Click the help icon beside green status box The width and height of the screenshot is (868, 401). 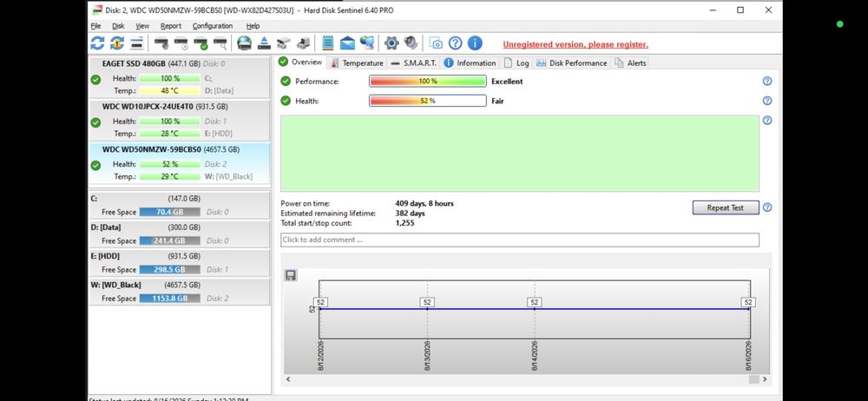767,120
